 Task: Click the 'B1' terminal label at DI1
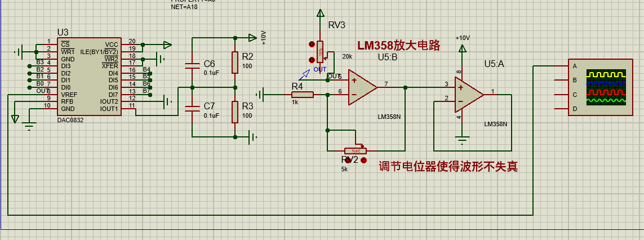coord(40,77)
